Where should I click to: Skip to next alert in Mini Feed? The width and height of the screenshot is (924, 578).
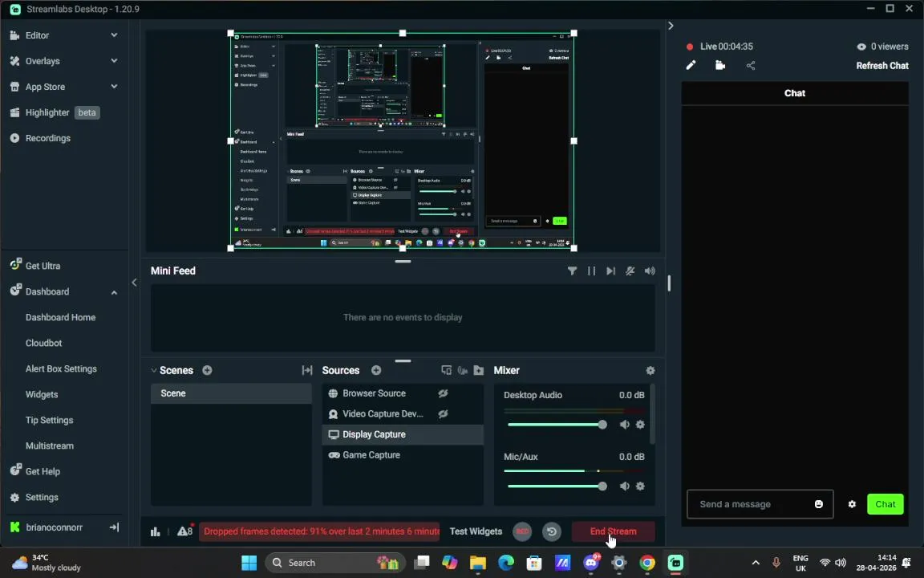[x=610, y=271]
